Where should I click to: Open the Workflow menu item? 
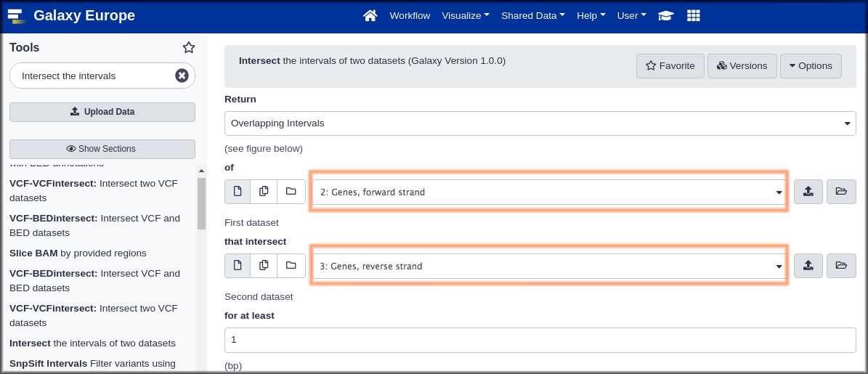coord(410,15)
